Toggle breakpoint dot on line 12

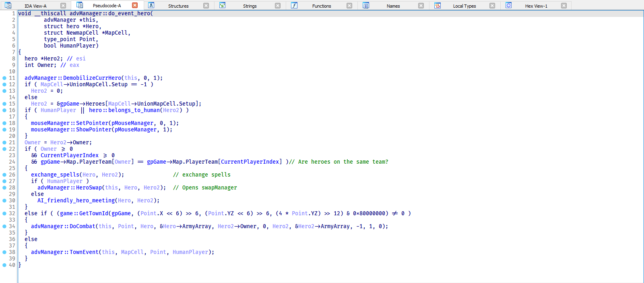tap(4, 84)
